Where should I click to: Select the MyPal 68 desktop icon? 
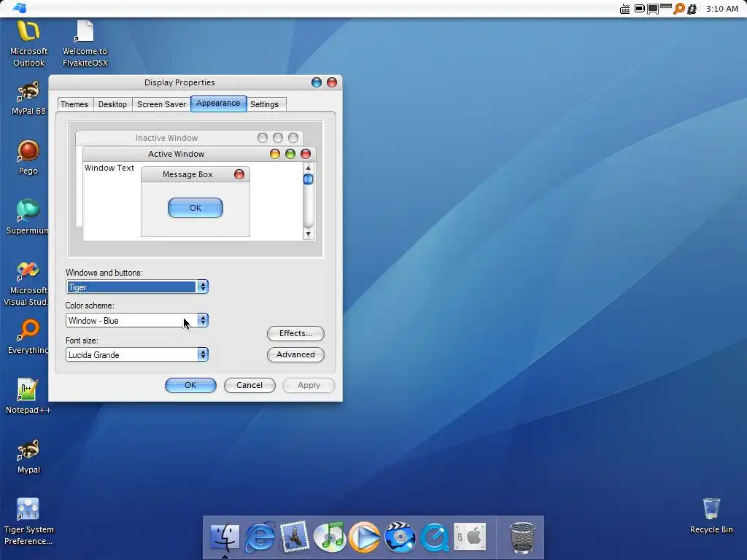click(x=28, y=98)
